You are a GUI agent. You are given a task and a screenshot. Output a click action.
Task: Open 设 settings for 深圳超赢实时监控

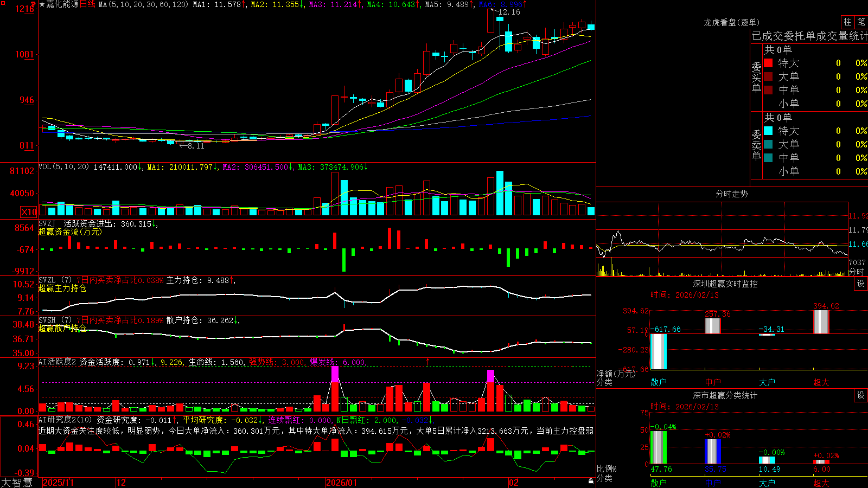click(x=860, y=284)
